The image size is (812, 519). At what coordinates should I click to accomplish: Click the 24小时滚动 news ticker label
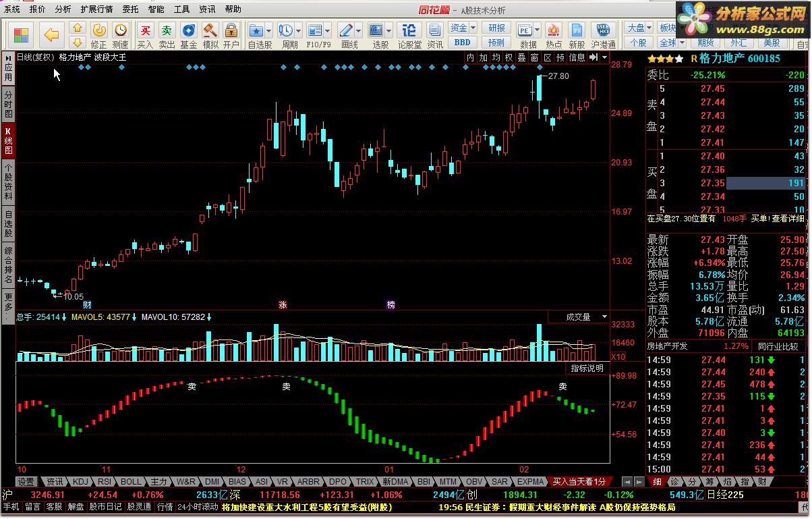(x=198, y=507)
